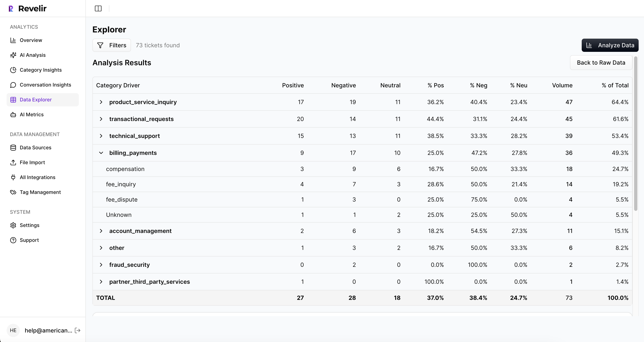
Task: Open the Filters button
Action: tap(112, 45)
